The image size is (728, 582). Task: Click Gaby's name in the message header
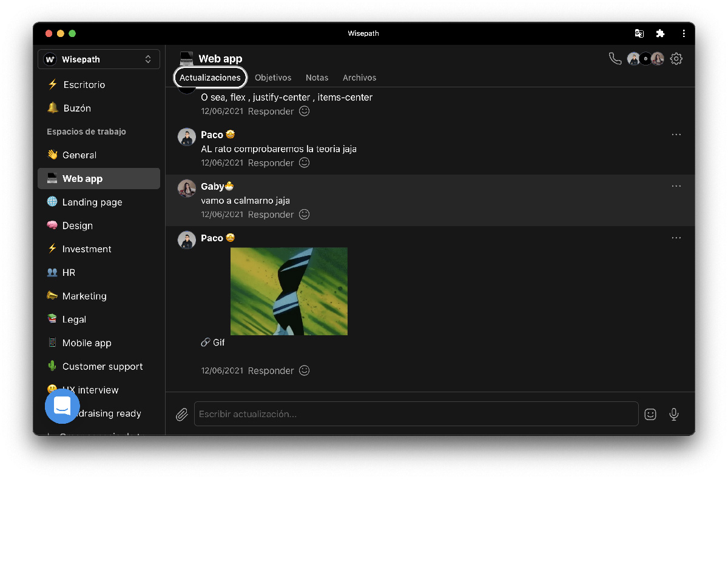pos(212,186)
